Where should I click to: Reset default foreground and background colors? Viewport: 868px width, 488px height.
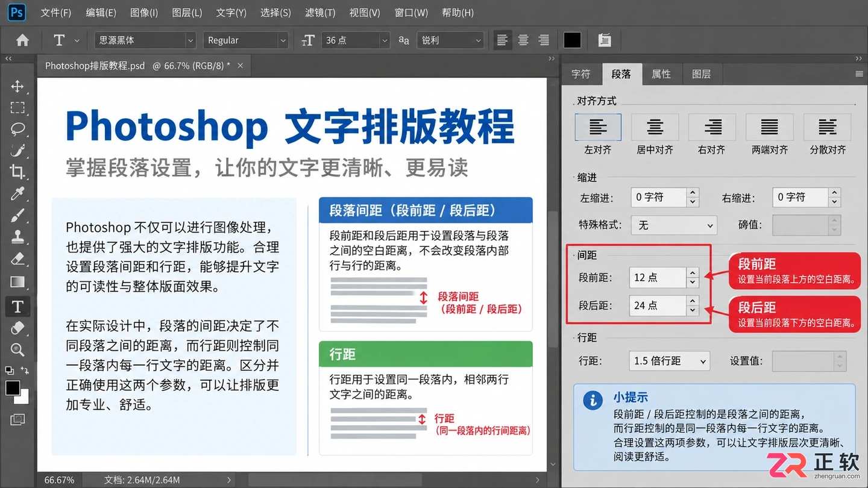pyautogui.click(x=9, y=370)
